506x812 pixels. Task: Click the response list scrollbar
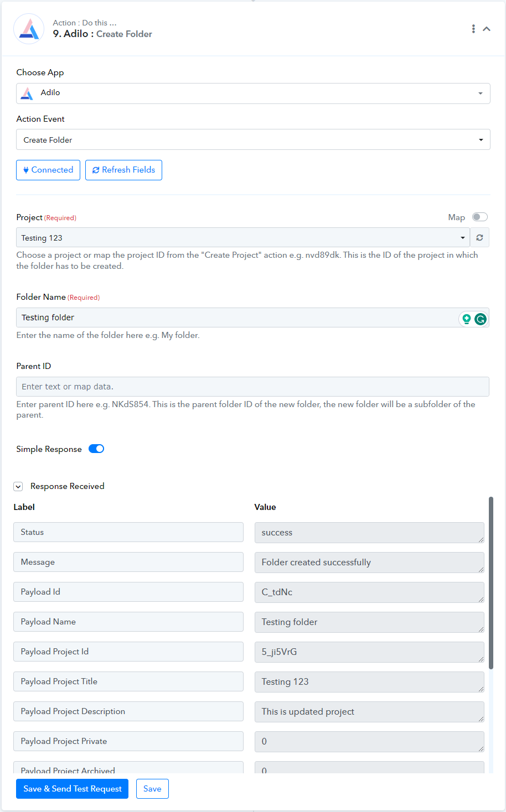pyautogui.click(x=491, y=583)
